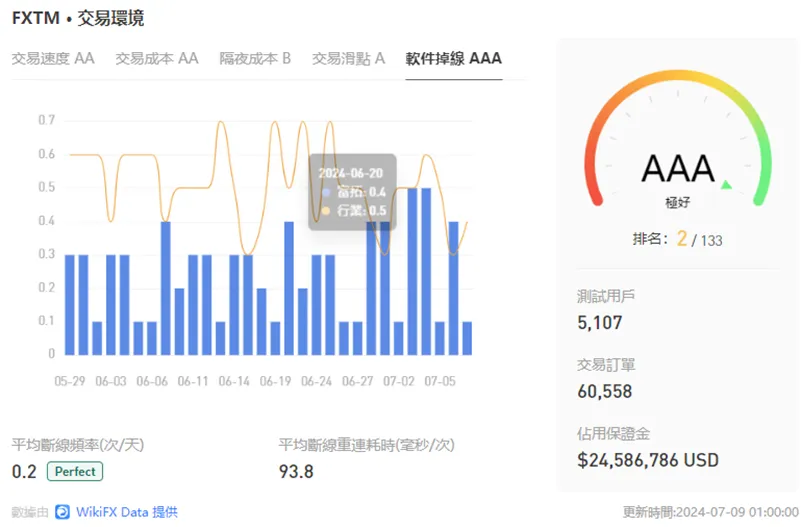Click the 平均斷線頻率(次/天) label
Image resolution: width=801 pixels, height=527 pixels.
78,445
